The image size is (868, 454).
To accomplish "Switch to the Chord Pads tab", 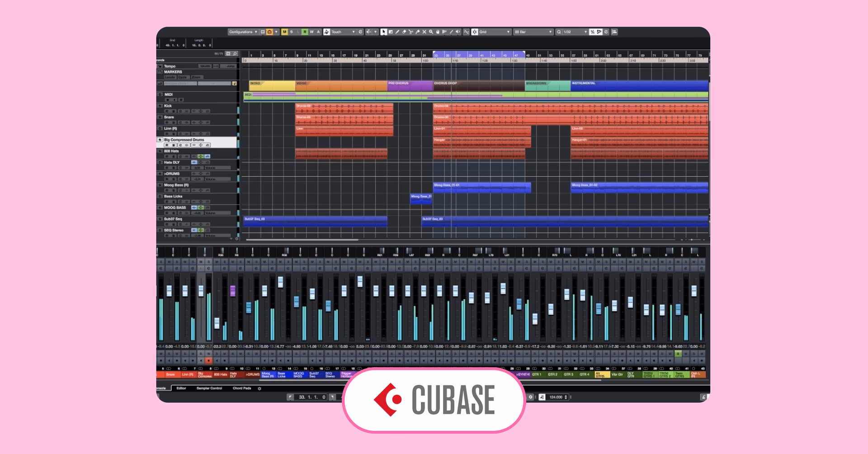I will (242, 388).
